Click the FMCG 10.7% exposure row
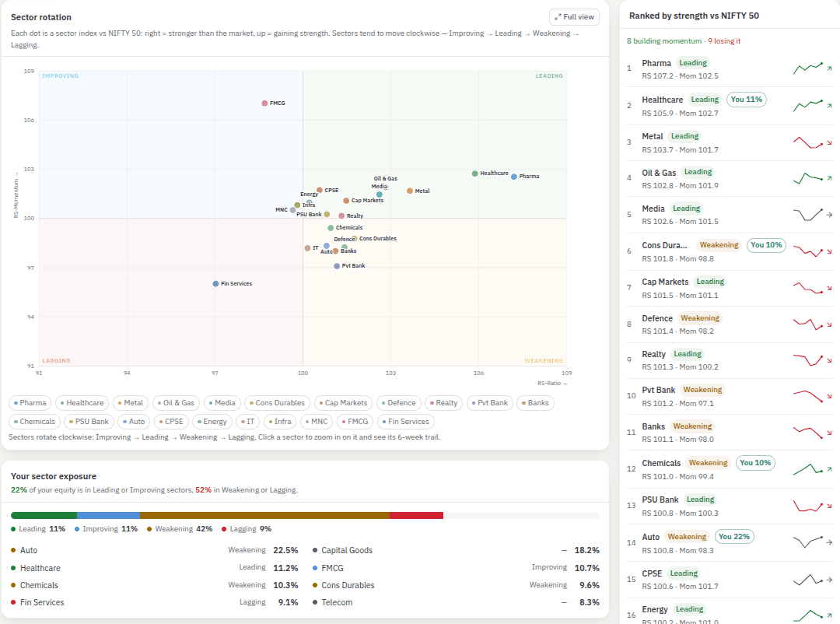Screen dimensions: 840x624 coord(456,568)
